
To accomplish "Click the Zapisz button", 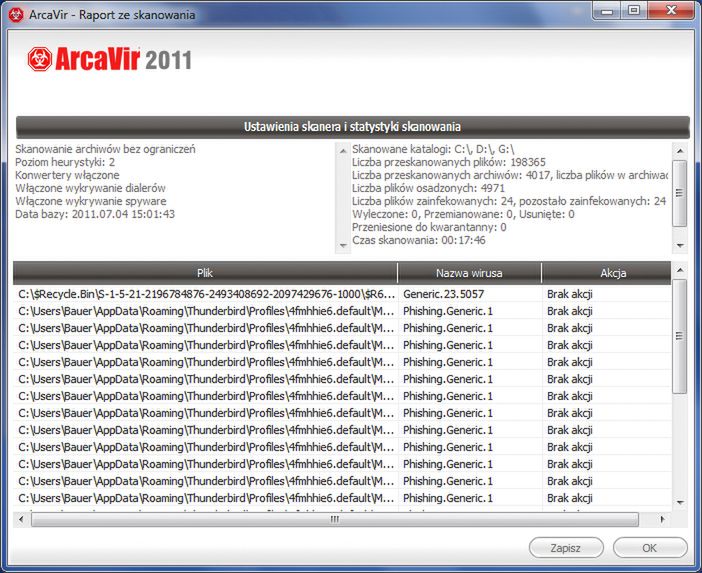I will (566, 548).
